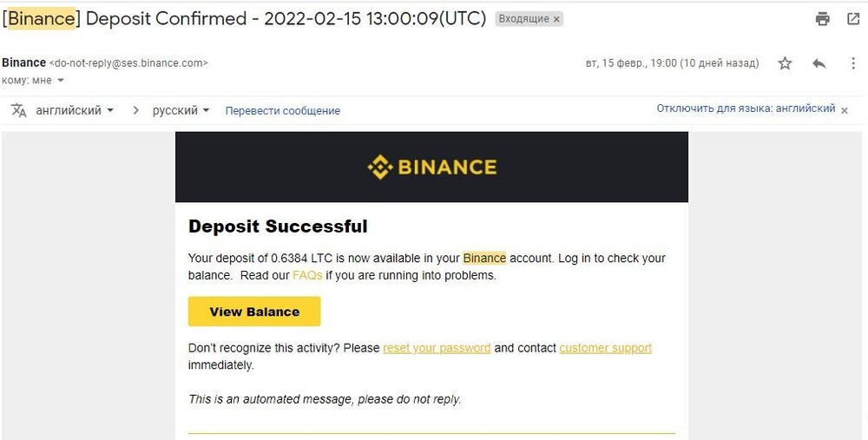Viewport: 868px width, 440px height.
Task: Click the translate icon in language bar
Action: pos(19,110)
